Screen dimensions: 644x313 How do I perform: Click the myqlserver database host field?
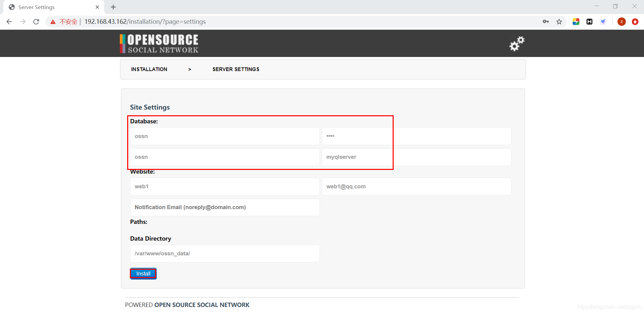(416, 157)
